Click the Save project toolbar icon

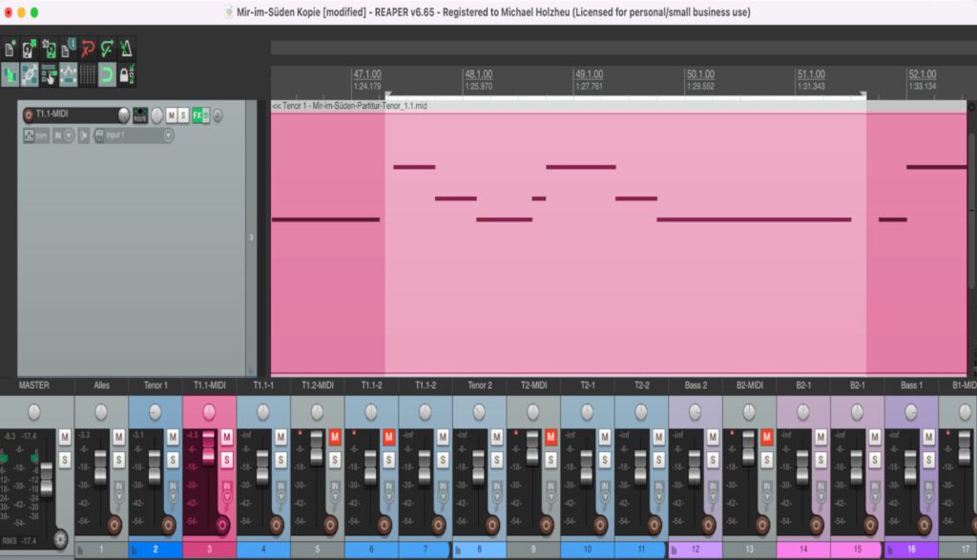tap(49, 49)
